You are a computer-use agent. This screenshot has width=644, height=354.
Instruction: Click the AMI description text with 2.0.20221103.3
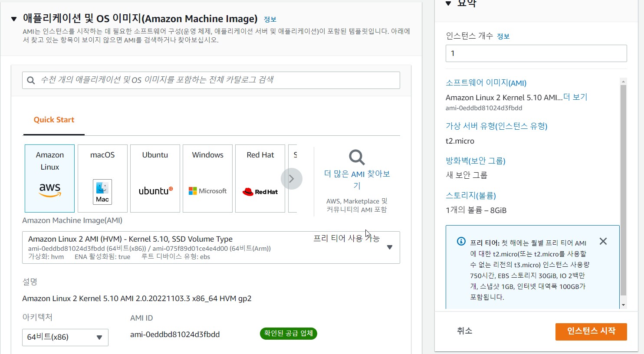pyautogui.click(x=137, y=298)
